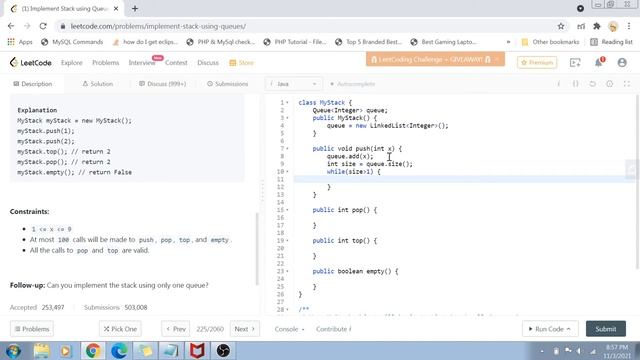Expand the Console panel
This screenshot has width=640, height=360.
pos(289,329)
